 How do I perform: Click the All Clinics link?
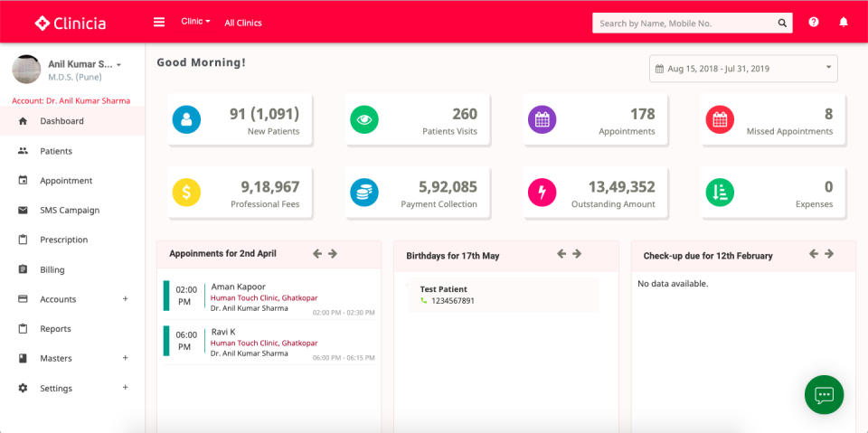(x=243, y=23)
